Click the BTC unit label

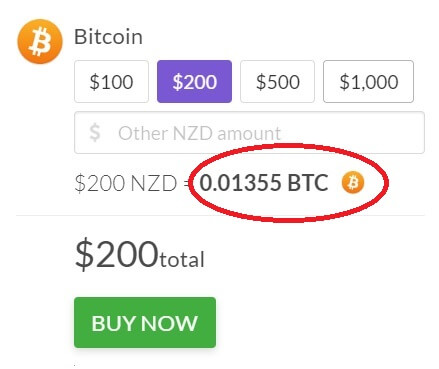[x=308, y=183]
